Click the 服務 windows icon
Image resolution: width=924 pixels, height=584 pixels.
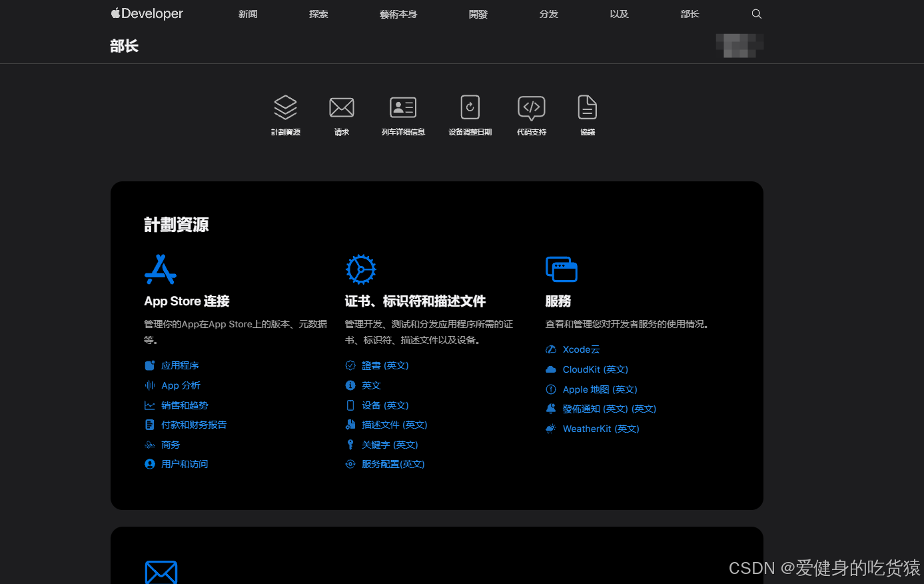[x=562, y=269]
